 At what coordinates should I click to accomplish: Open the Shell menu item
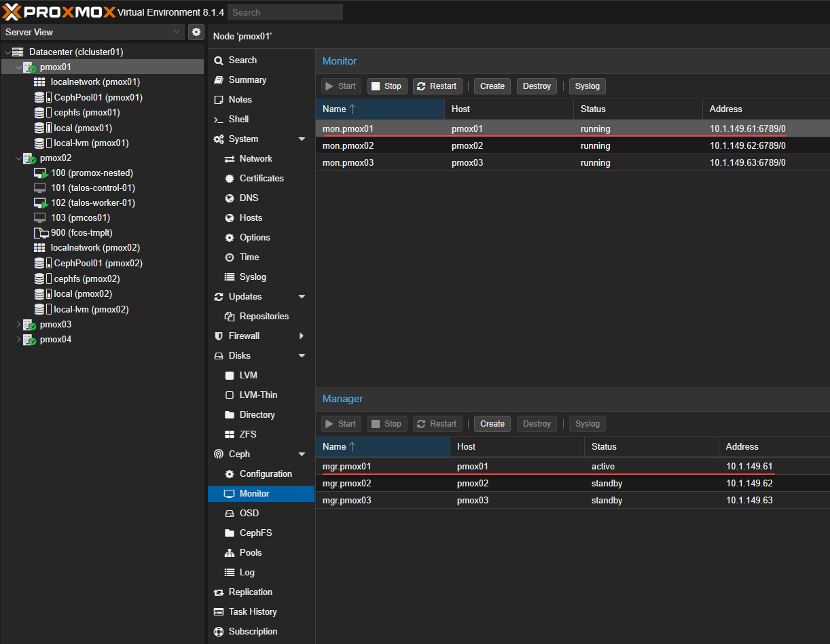coord(238,119)
